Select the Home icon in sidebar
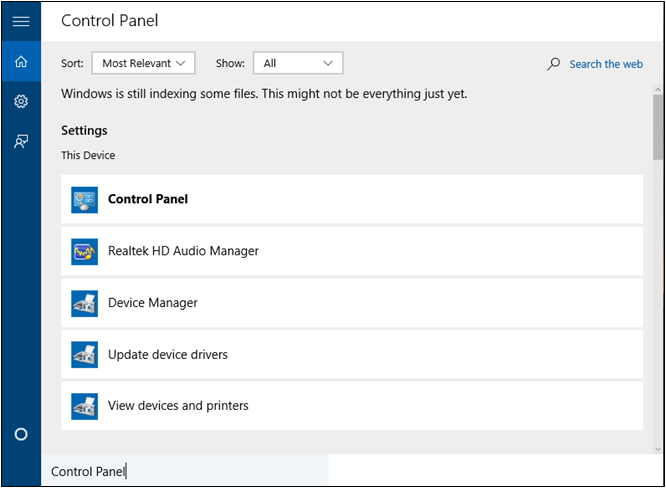 point(21,62)
